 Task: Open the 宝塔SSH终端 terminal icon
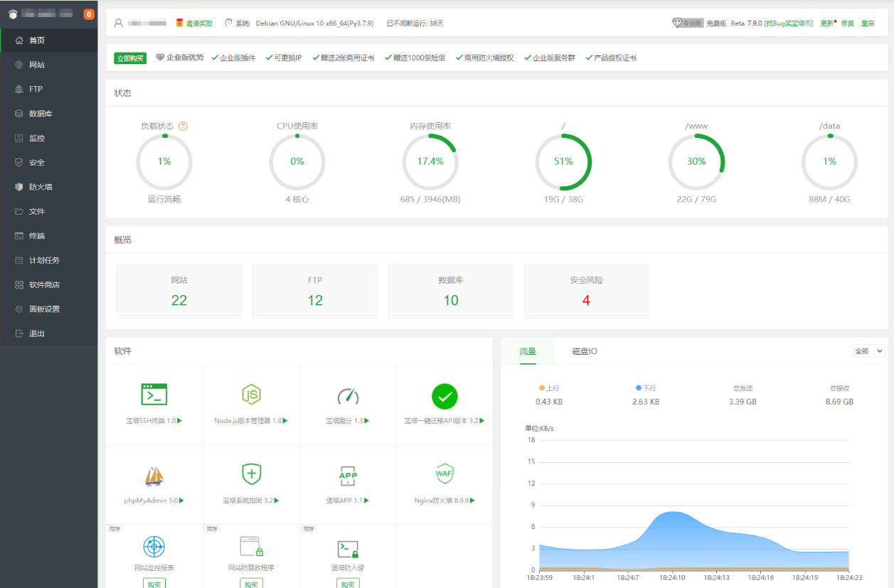click(x=154, y=395)
